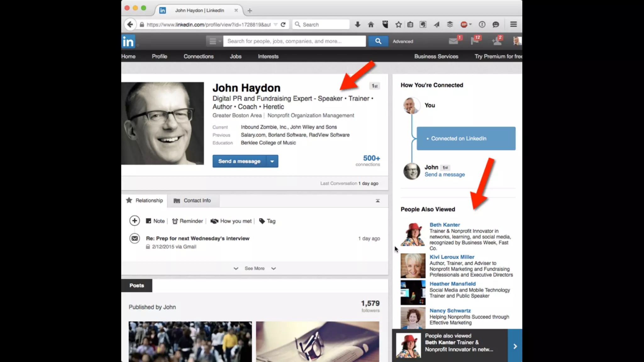The height and width of the screenshot is (362, 644).
Task: Collapse the Relationship panel arrow
Action: click(378, 200)
